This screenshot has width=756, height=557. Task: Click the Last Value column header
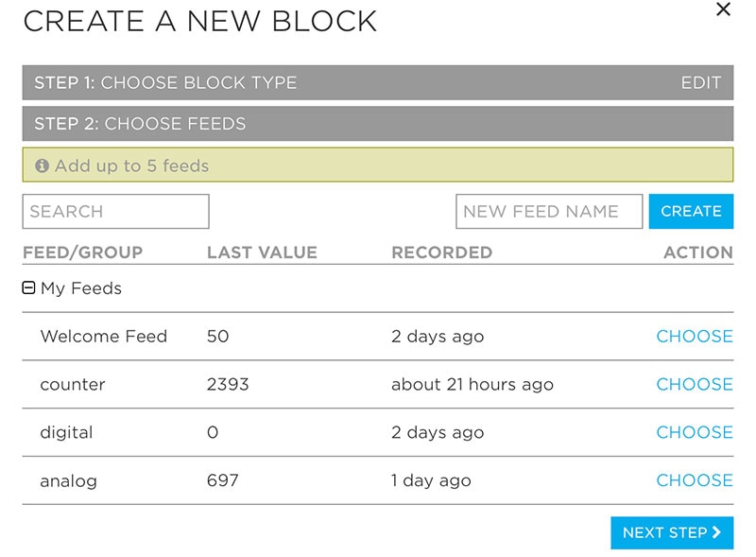(x=262, y=252)
